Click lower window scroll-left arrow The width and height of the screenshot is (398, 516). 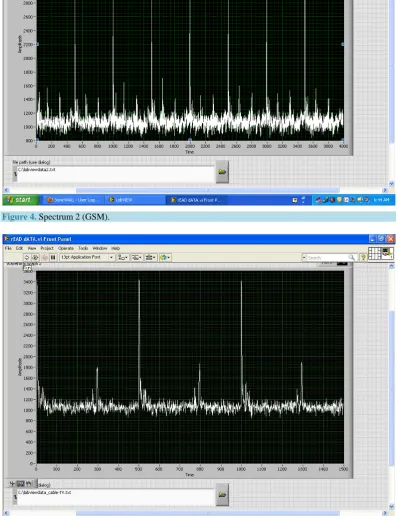click(6, 513)
